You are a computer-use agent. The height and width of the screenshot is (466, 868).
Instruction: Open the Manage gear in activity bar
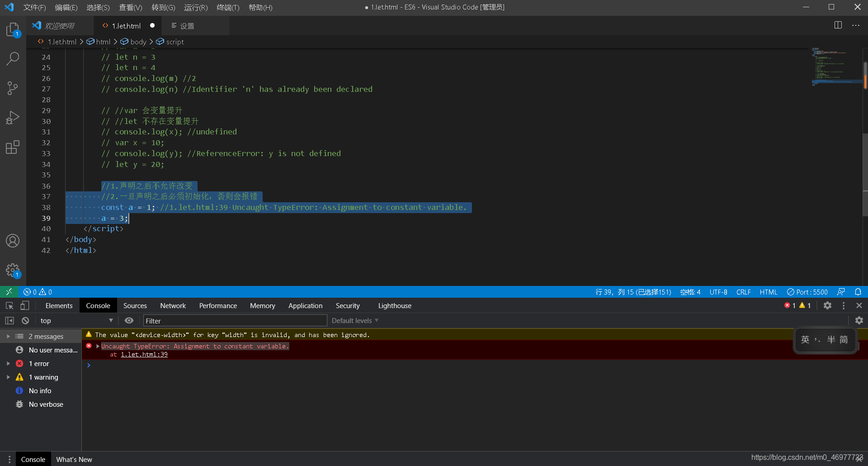(13, 271)
